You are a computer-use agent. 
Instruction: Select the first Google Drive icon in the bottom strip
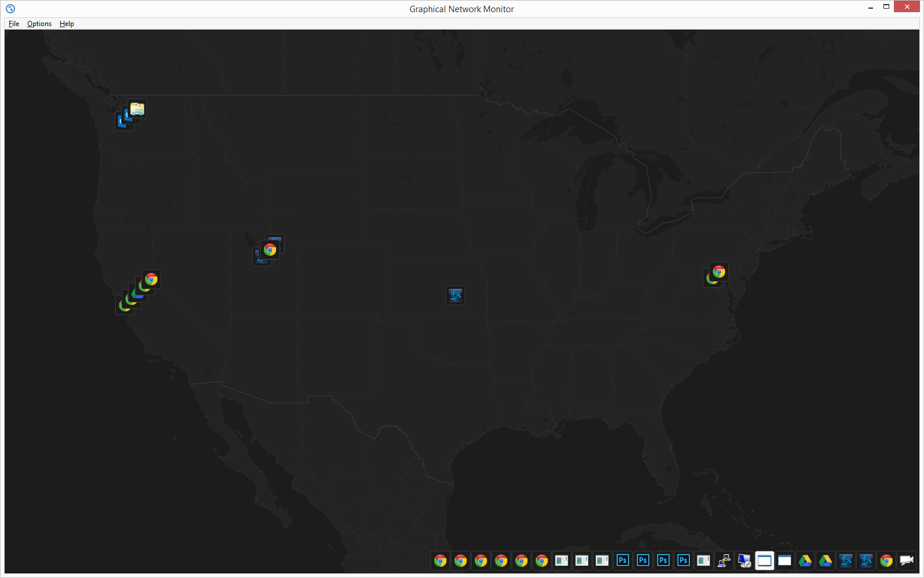coord(805,561)
